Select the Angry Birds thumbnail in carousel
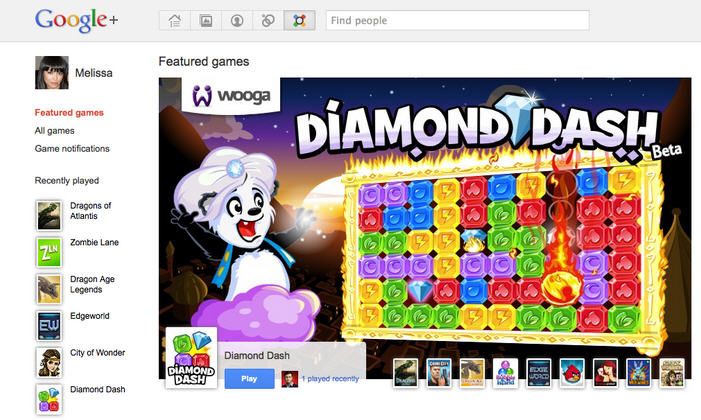 pyautogui.click(x=572, y=373)
